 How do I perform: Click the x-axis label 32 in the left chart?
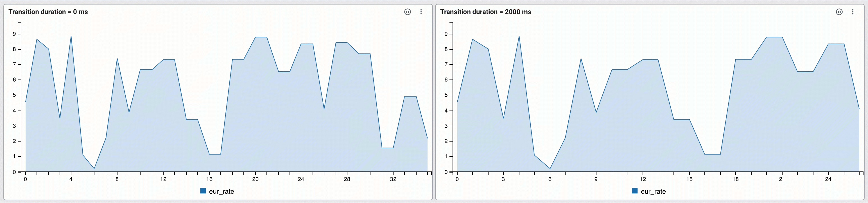click(x=393, y=179)
